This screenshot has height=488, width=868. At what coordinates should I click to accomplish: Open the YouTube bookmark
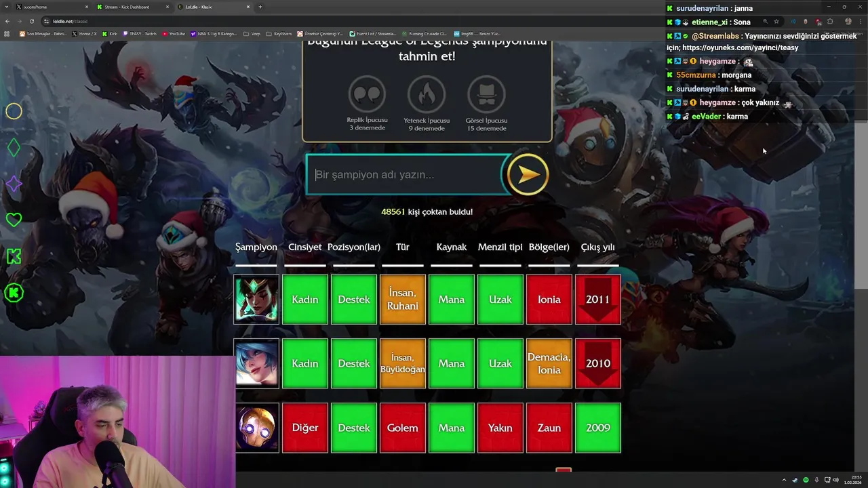[174, 33]
